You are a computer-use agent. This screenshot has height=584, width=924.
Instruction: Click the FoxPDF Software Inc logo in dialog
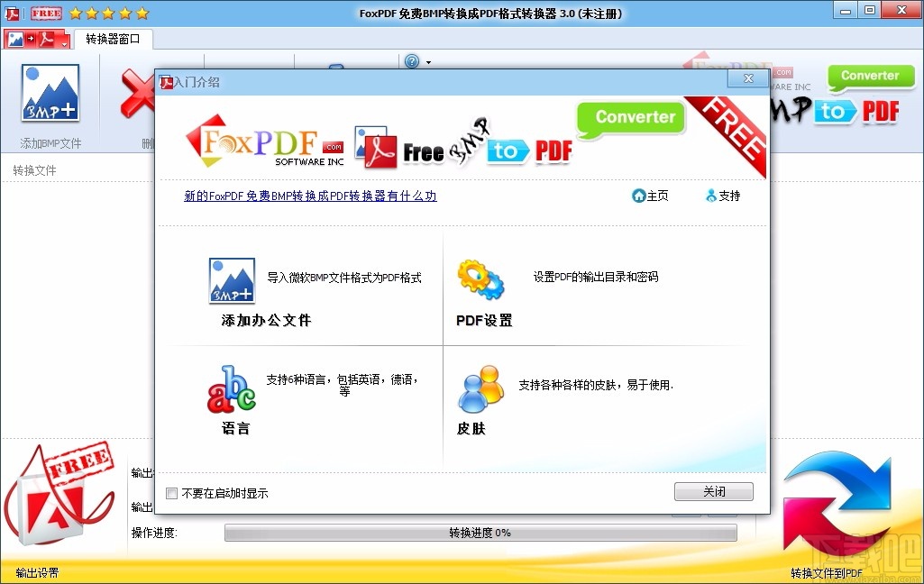[265, 141]
